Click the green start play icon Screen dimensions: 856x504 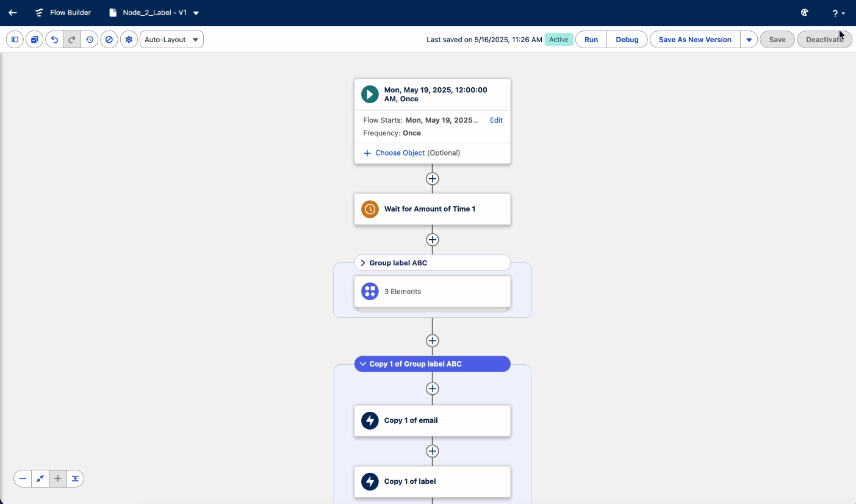(x=370, y=94)
